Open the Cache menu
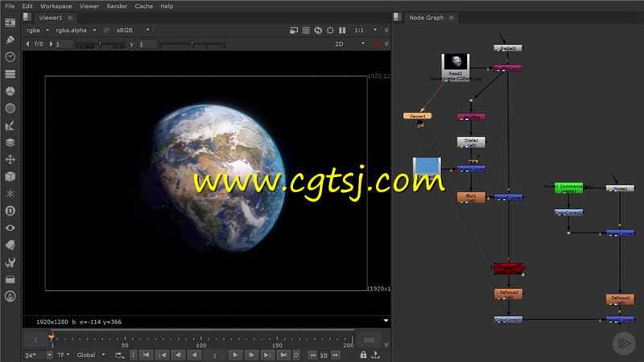The height and width of the screenshot is (362, 644). [144, 6]
